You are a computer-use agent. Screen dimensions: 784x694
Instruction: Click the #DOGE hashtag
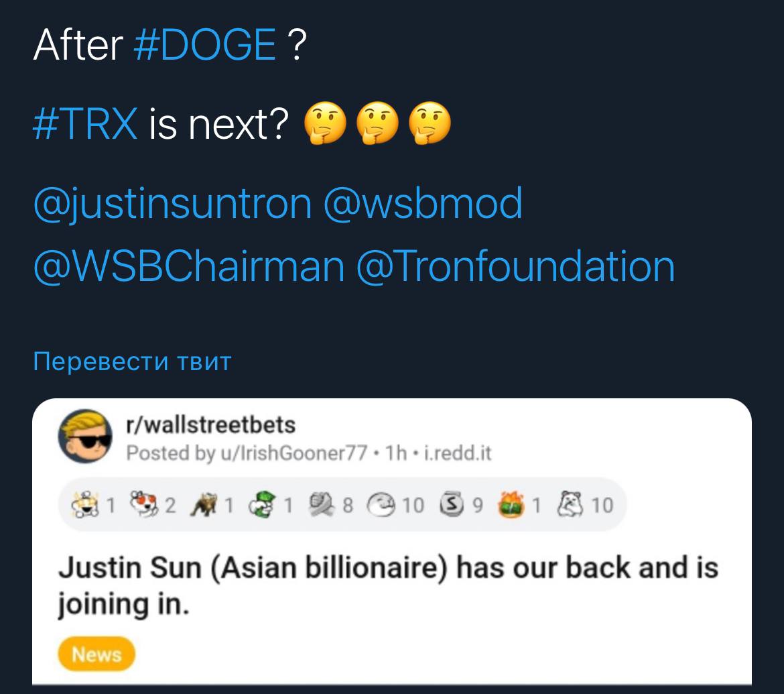[x=205, y=46]
